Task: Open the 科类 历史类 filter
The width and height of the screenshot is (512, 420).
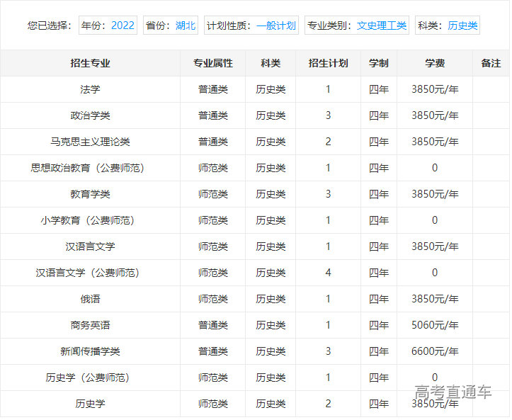Action: (x=448, y=25)
